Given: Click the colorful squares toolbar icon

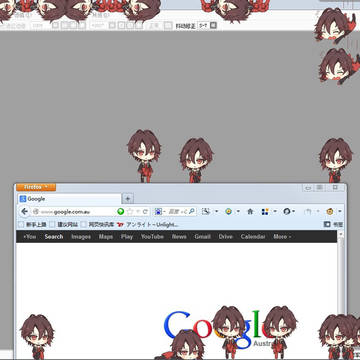Looking at the screenshot, I should pos(265,211).
